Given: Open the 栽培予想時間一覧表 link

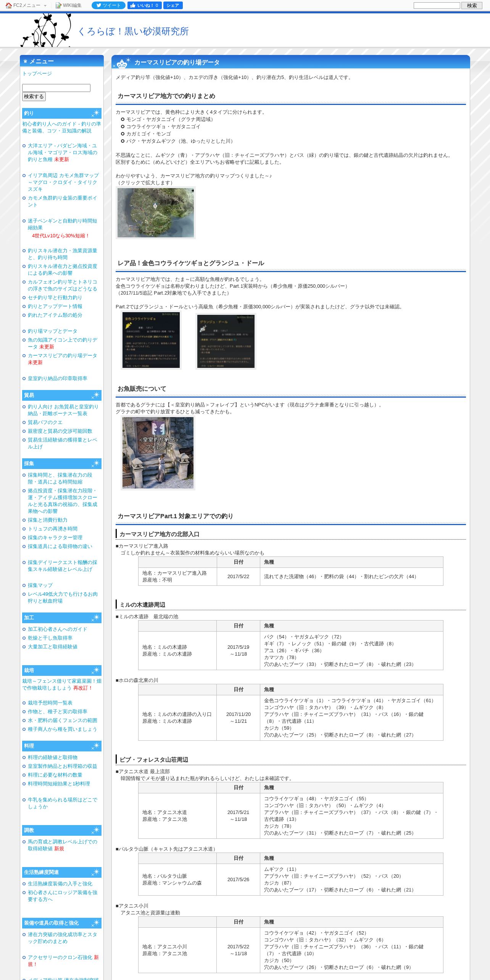Looking at the screenshot, I should pos(50,703).
